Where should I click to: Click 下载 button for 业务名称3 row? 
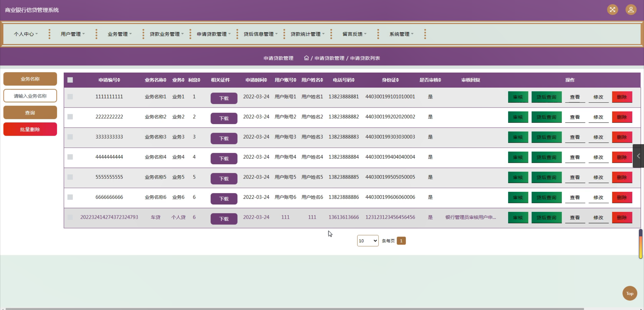point(224,138)
